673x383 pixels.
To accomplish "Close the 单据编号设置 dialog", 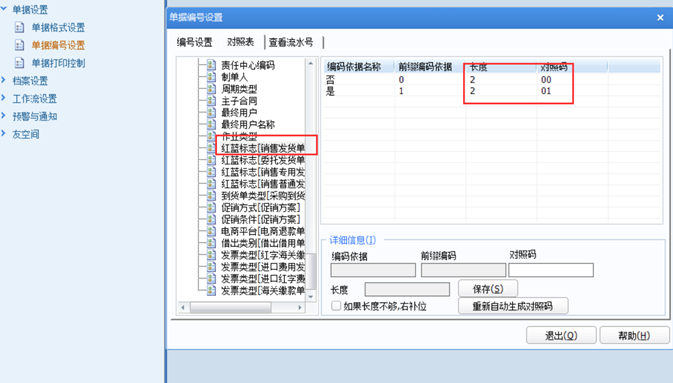I will [x=660, y=18].
